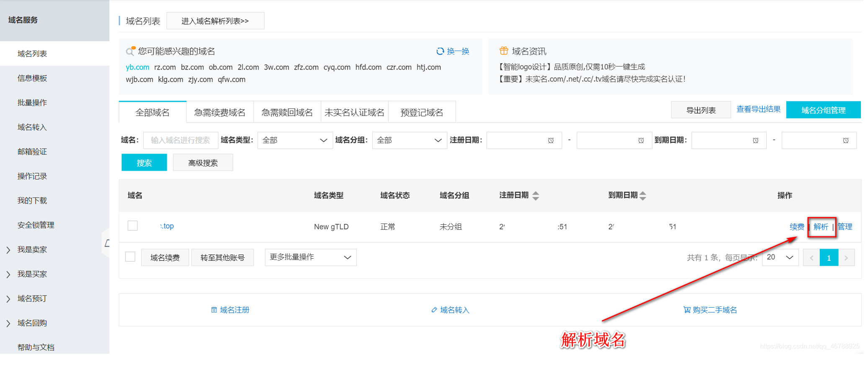Switch to the 急需赎回域名 tab
The width and height of the screenshot is (868, 365).
click(x=287, y=112)
